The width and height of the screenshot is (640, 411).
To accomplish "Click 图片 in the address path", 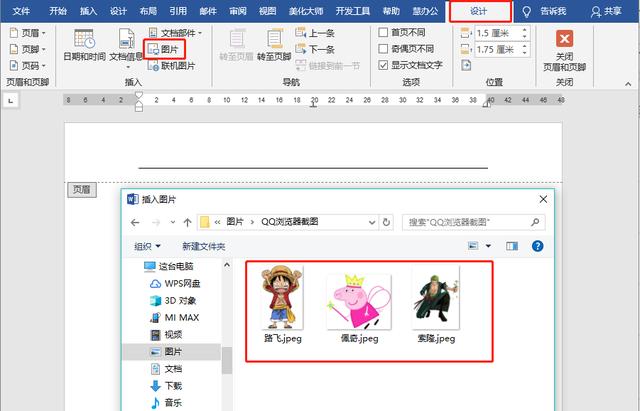I will pos(236,222).
